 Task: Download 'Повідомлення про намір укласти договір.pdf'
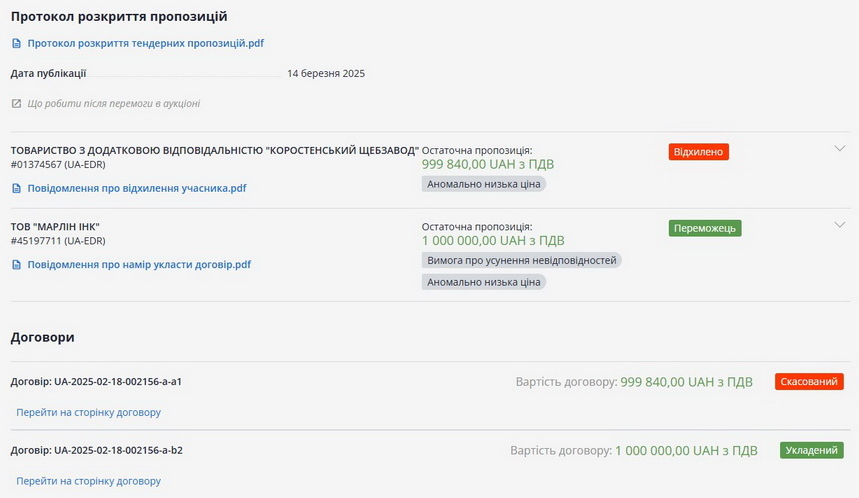[138, 265]
